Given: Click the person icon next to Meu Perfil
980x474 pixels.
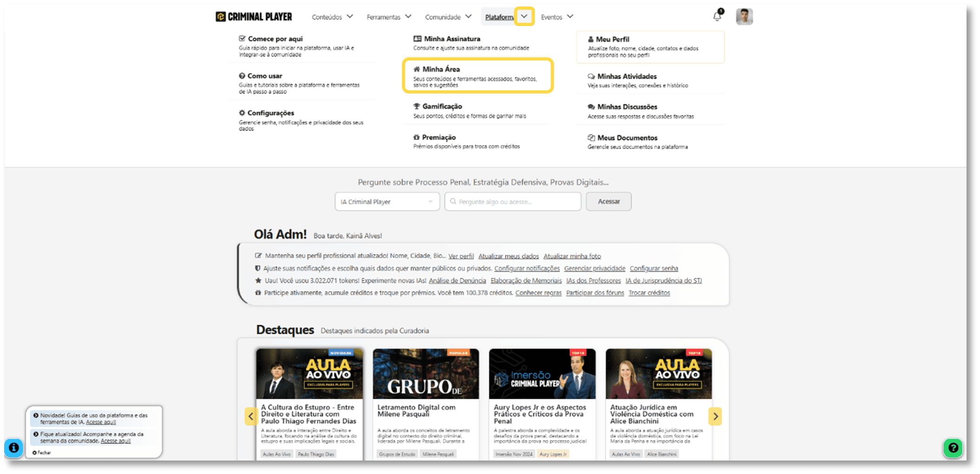Looking at the screenshot, I should pos(591,39).
